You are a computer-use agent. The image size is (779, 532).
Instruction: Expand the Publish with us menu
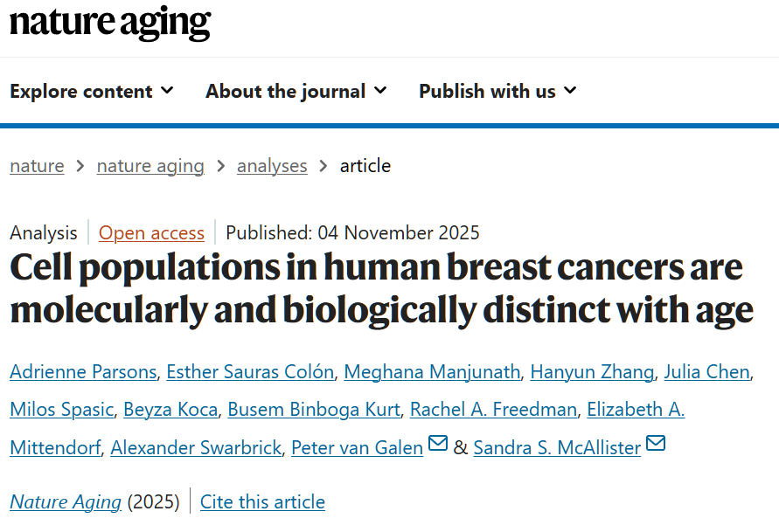(497, 91)
